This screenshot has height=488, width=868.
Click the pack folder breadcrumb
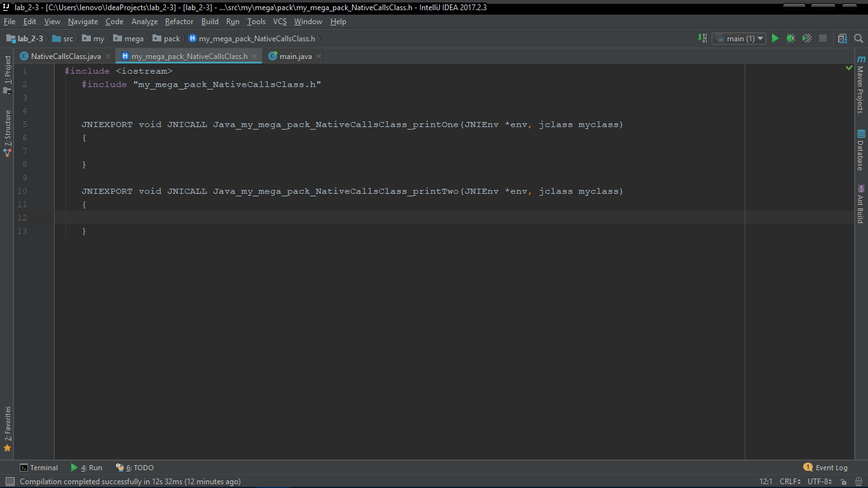(166, 38)
